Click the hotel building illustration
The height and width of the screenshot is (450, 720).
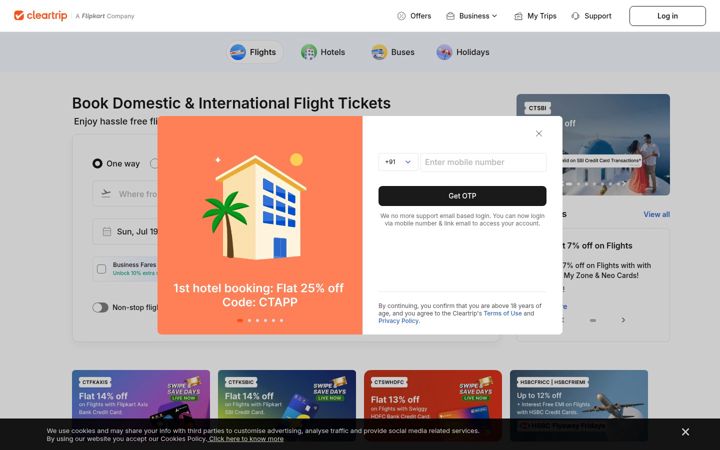pos(254,206)
